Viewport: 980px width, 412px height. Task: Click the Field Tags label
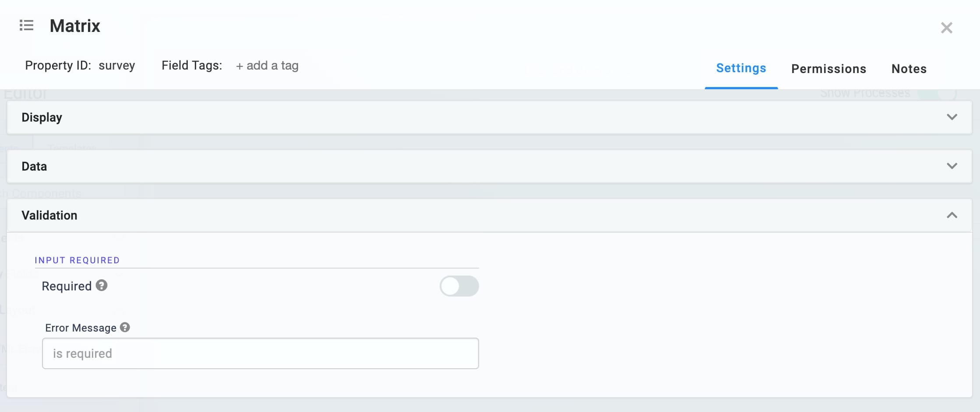click(x=192, y=66)
